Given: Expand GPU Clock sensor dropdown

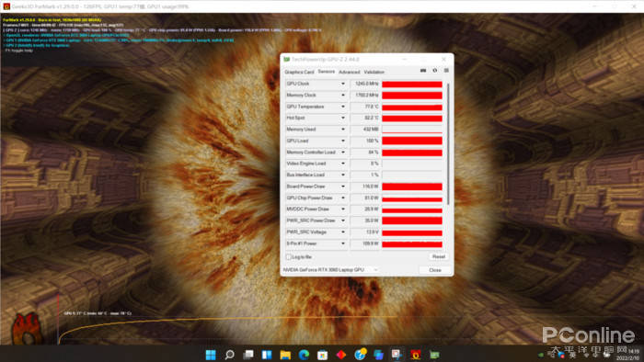Looking at the screenshot, I should [343, 84].
